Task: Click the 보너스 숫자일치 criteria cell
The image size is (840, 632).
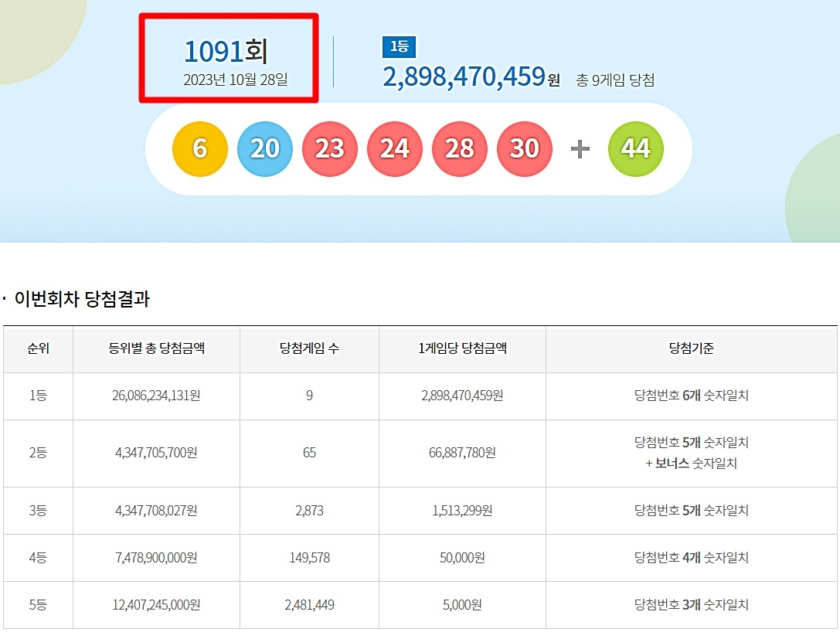Action: (x=692, y=453)
